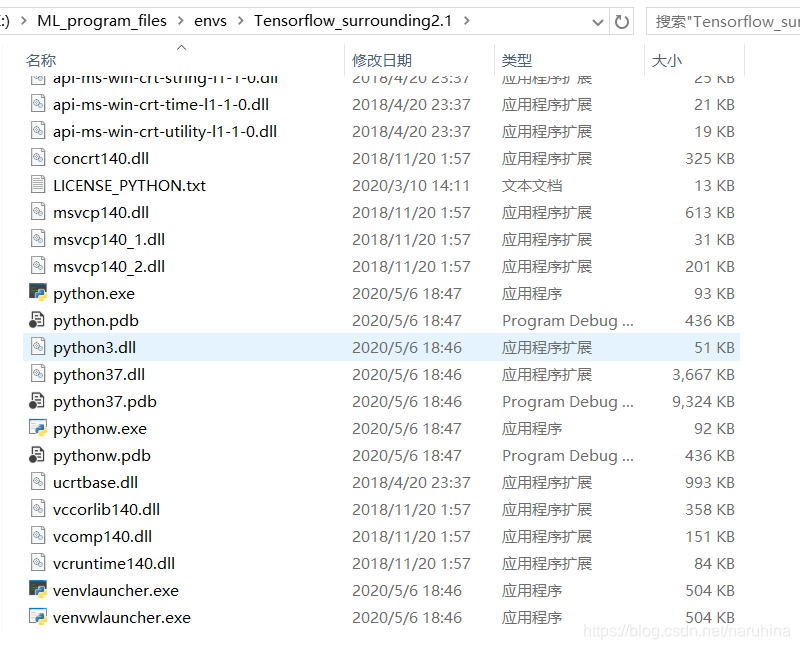Click the python37.pdb file icon
This screenshot has width=800, height=649.
[x=38, y=401]
